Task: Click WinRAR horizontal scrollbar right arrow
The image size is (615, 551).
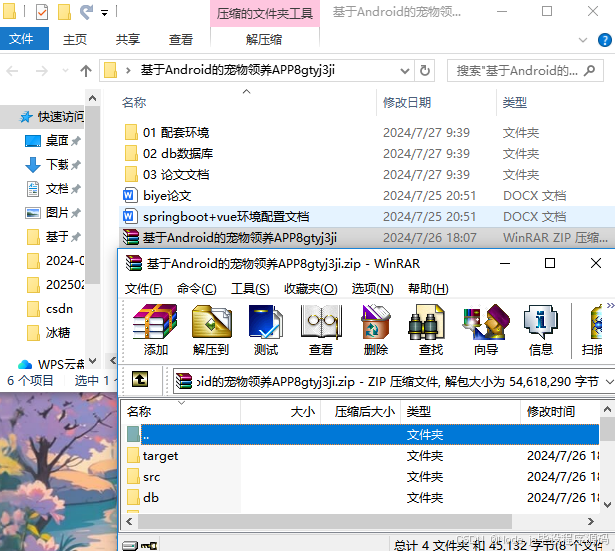Action: point(591,522)
